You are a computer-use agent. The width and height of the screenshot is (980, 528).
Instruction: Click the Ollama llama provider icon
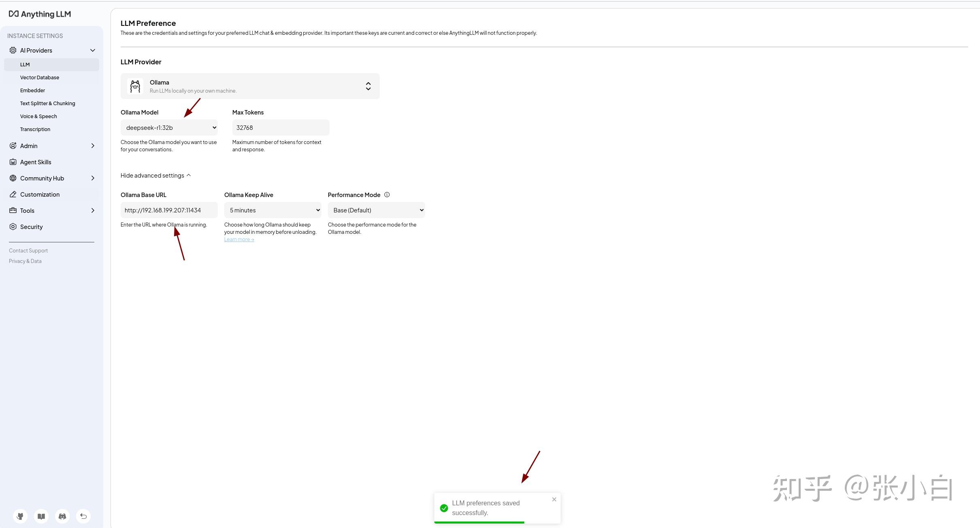click(x=135, y=86)
